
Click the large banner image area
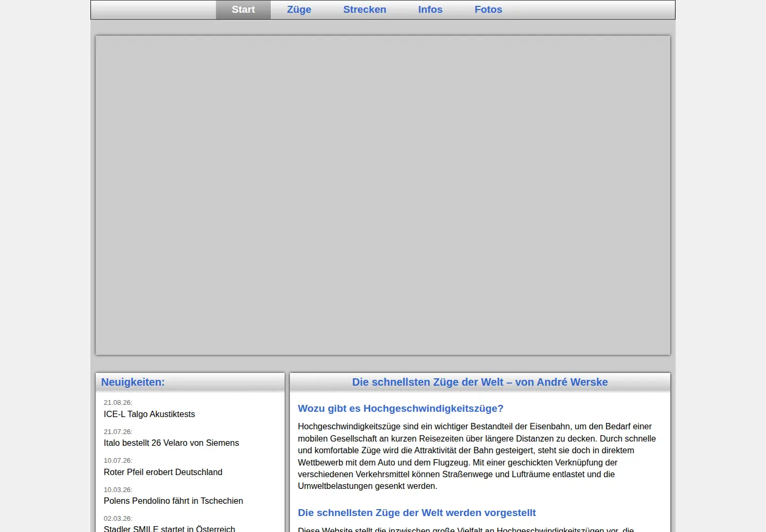[x=383, y=195]
